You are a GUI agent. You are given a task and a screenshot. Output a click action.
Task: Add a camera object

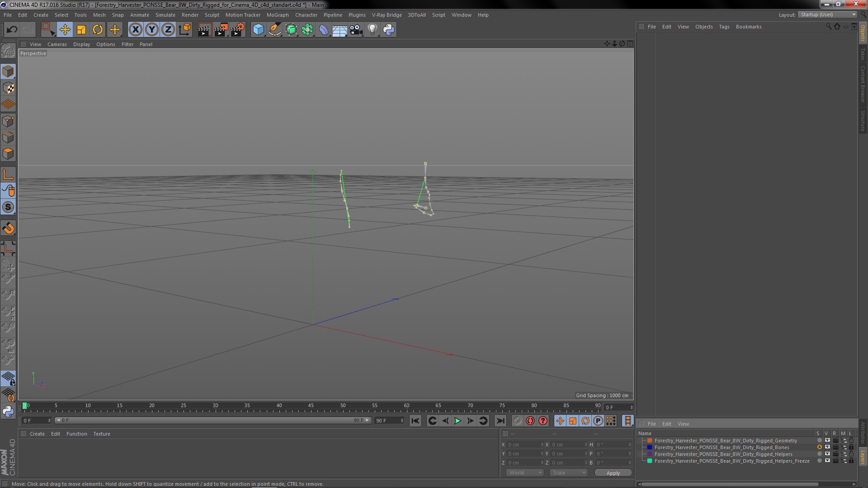356,30
